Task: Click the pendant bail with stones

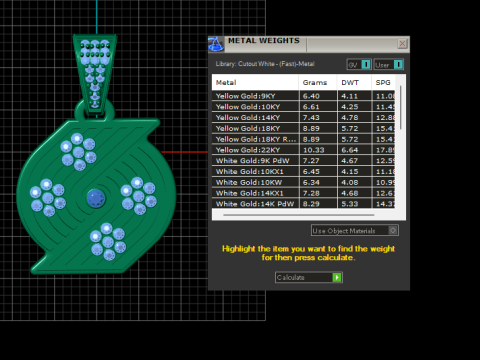Action: pyautogui.click(x=95, y=75)
